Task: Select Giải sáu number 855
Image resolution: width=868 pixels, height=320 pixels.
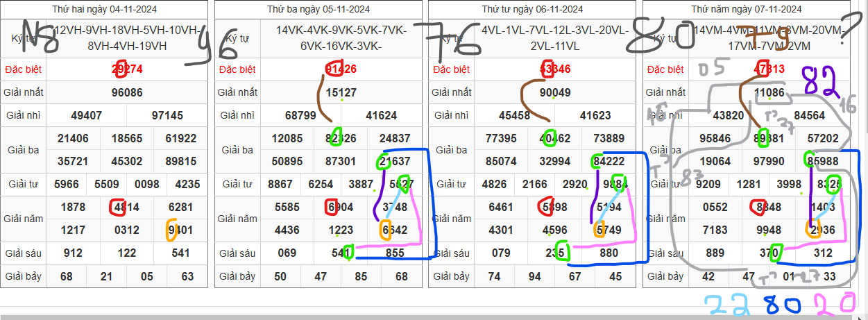Action: coord(395,253)
